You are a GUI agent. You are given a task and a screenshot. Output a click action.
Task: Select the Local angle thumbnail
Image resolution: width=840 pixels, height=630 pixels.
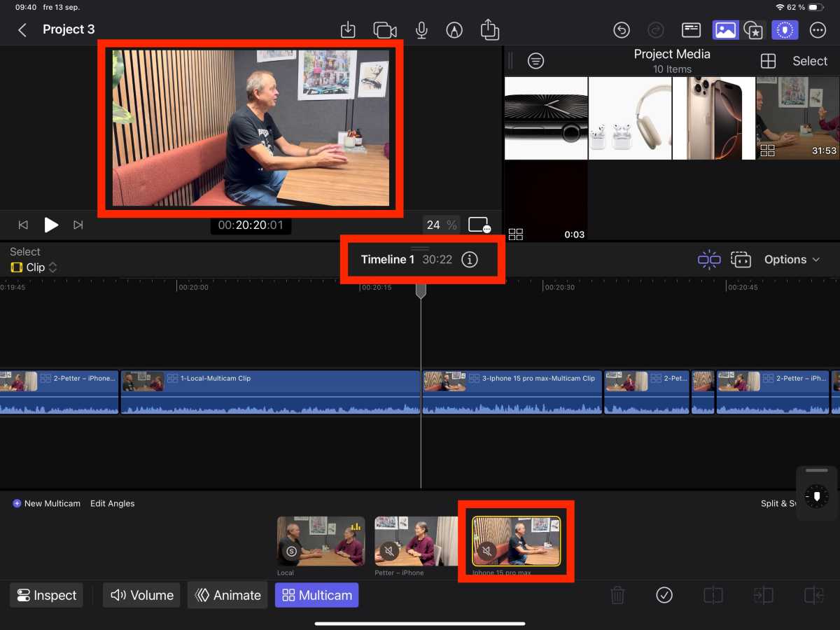click(321, 541)
